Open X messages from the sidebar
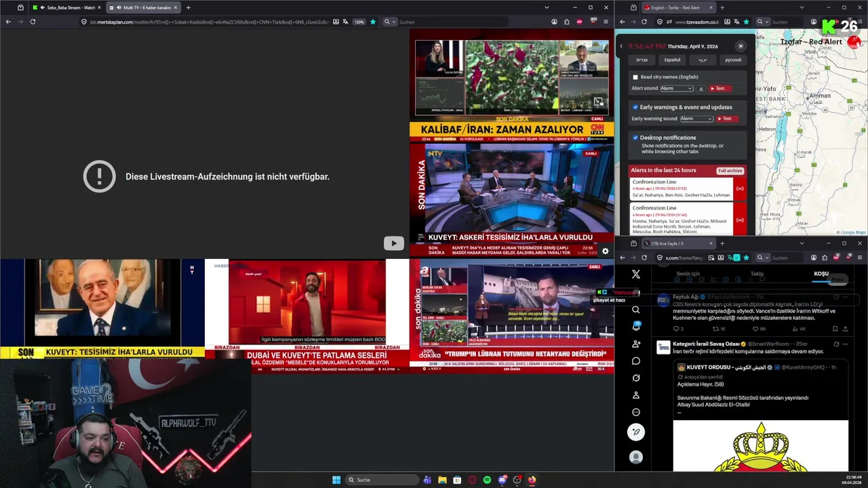 coord(635,361)
